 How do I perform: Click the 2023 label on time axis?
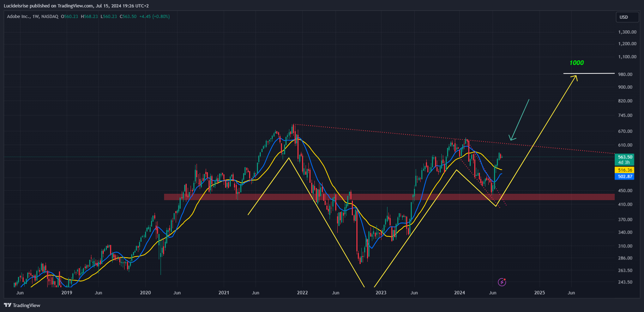pos(381,293)
